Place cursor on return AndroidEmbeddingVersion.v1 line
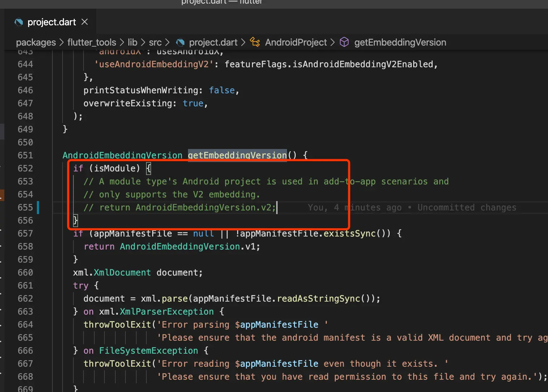548x392 pixels. 172,247
